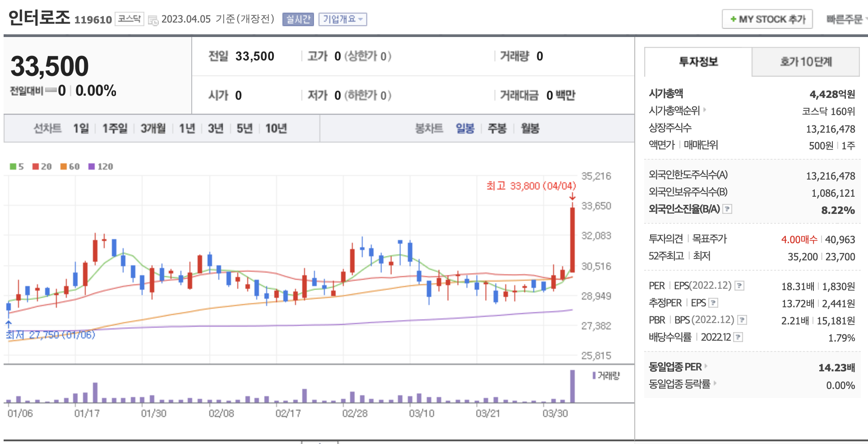Screen dimensions: 868x444
Task: Click the help icon beside 외국인소진율(B/A)
Action: coord(727,209)
